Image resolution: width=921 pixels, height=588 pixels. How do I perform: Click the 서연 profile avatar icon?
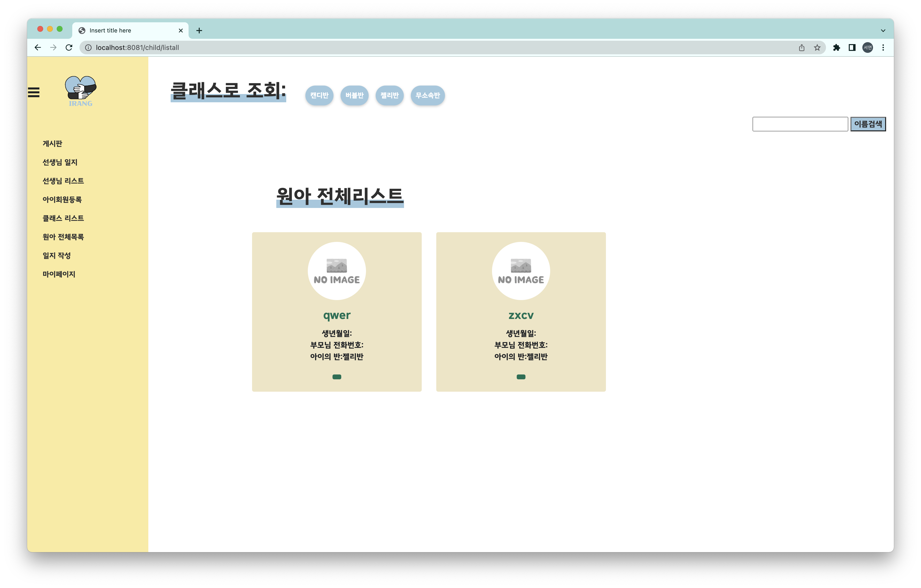click(x=868, y=48)
